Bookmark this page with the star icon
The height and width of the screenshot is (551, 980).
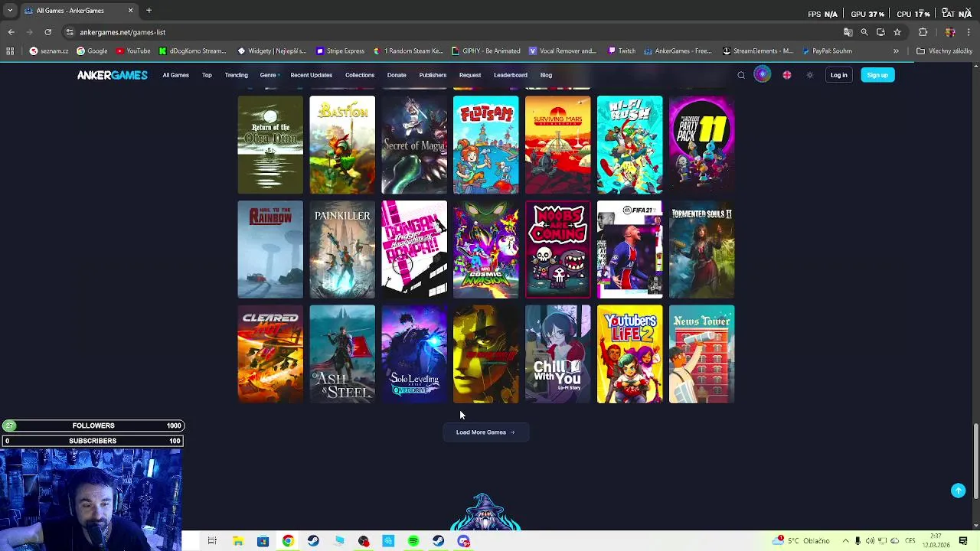[897, 32]
